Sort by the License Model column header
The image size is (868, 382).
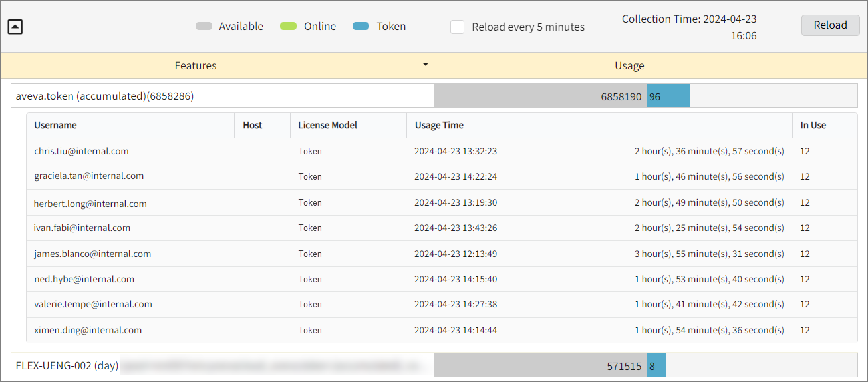327,125
